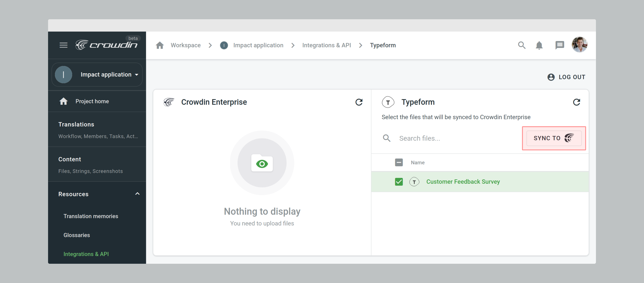Open the Impact application project dropdown
644x283 pixels.
click(97, 75)
